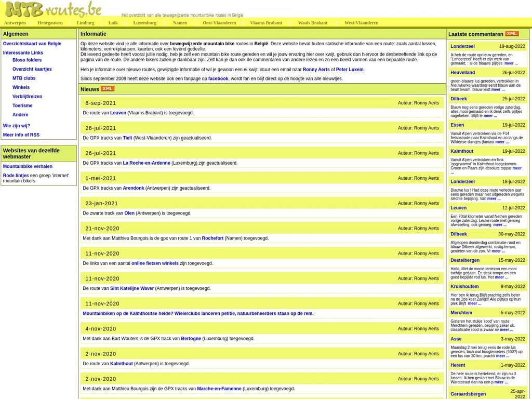The image size is (532, 399).
Task: Email Peter Luxem via the info link
Action: click(350, 69)
